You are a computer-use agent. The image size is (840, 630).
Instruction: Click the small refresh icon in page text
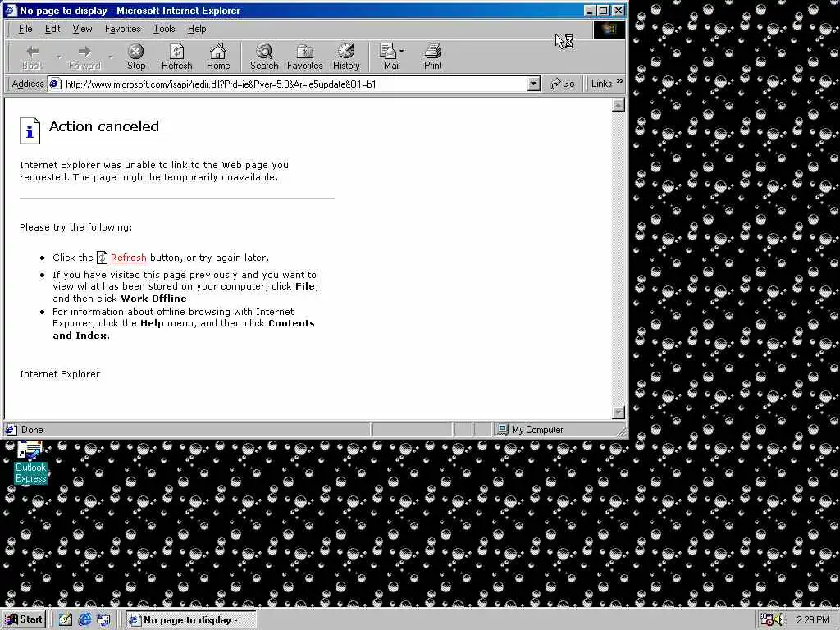coord(102,258)
